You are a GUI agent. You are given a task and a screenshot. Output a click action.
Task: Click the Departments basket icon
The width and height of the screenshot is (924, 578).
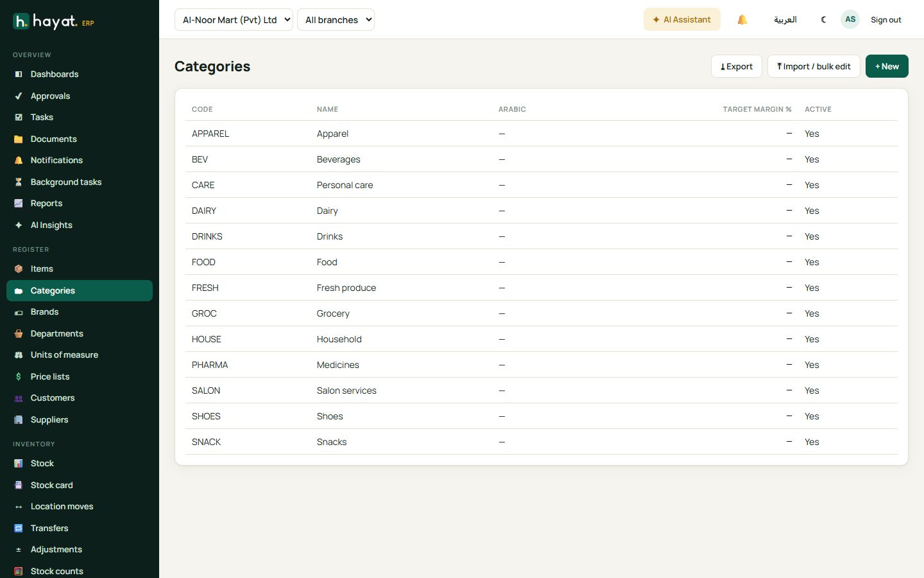coord(19,334)
